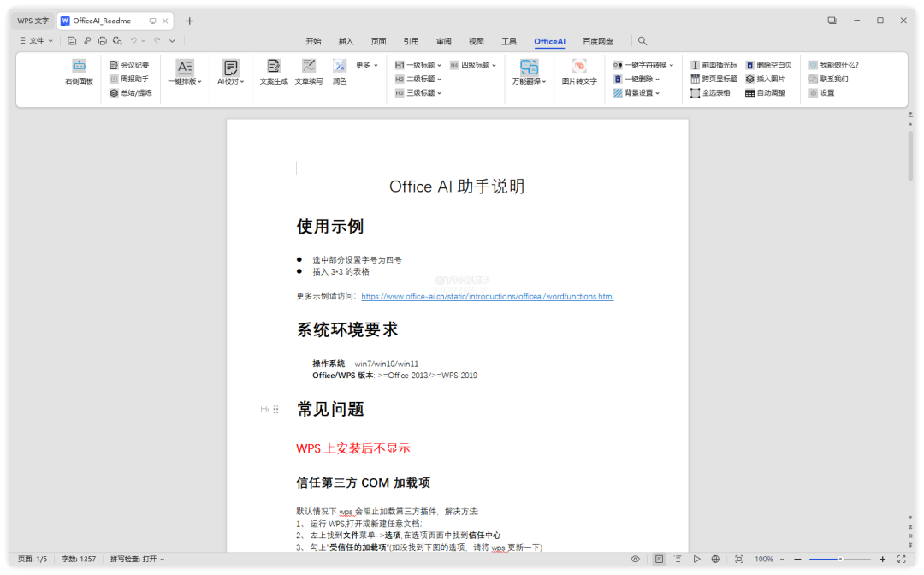This screenshot has height=575, width=924.
Task: Click the search magnifier beside 百度网盘
Action: [643, 41]
